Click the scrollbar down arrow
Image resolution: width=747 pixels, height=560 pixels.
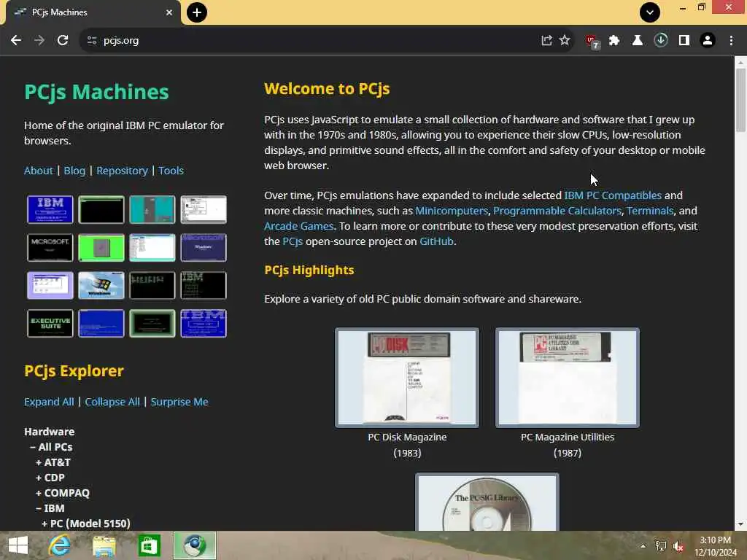[x=740, y=524]
